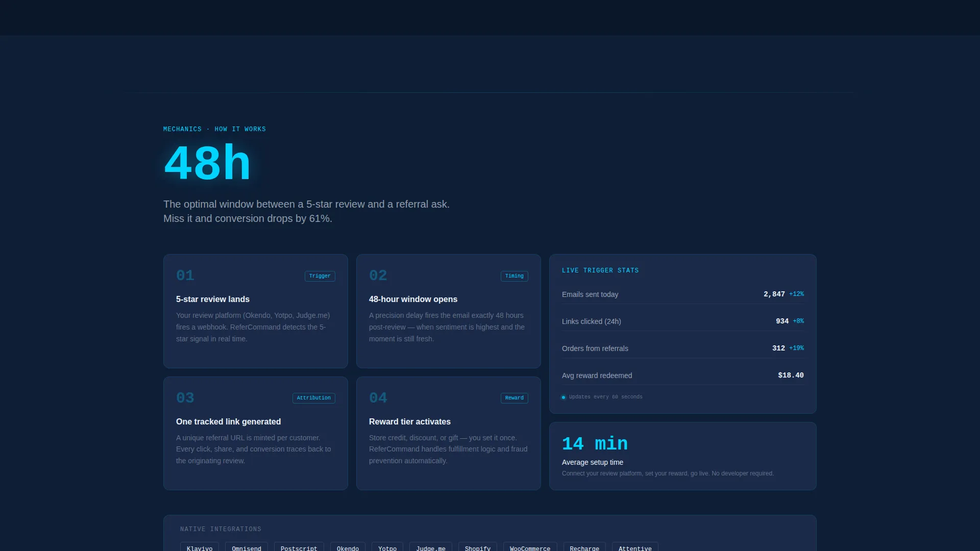The image size is (980, 551).
Task: Click the +19% change indicator
Action: point(796,348)
